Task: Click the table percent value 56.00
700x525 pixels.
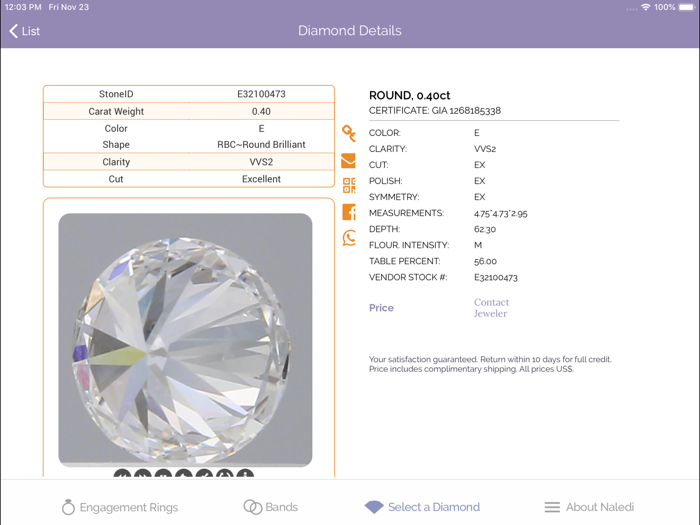Action: pos(485,261)
